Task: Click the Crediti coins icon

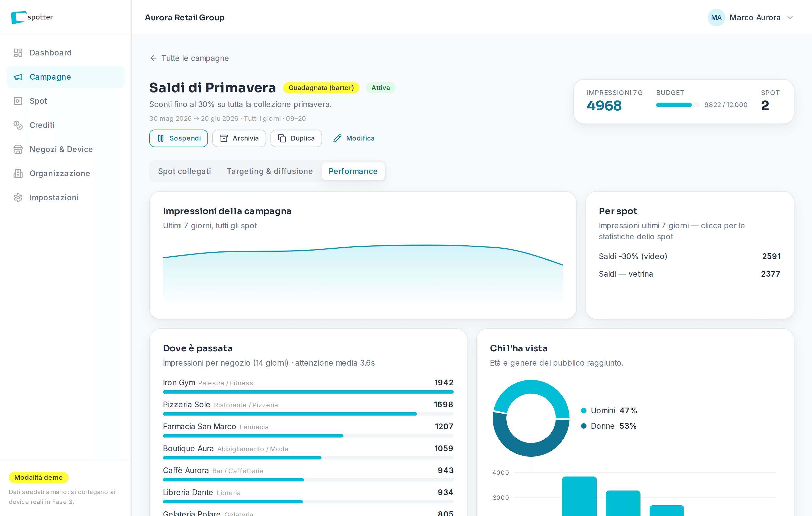Action: [18, 125]
